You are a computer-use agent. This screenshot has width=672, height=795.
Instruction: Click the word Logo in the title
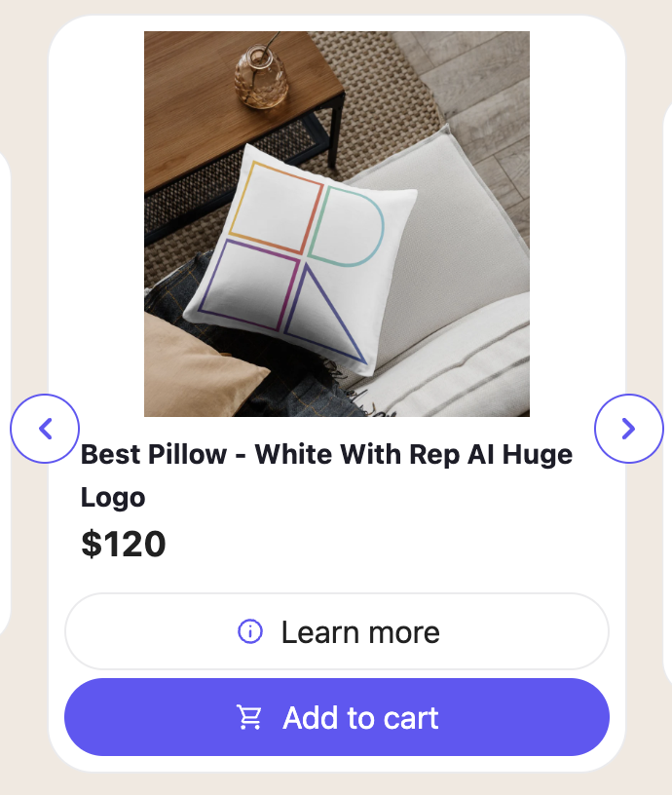(113, 498)
